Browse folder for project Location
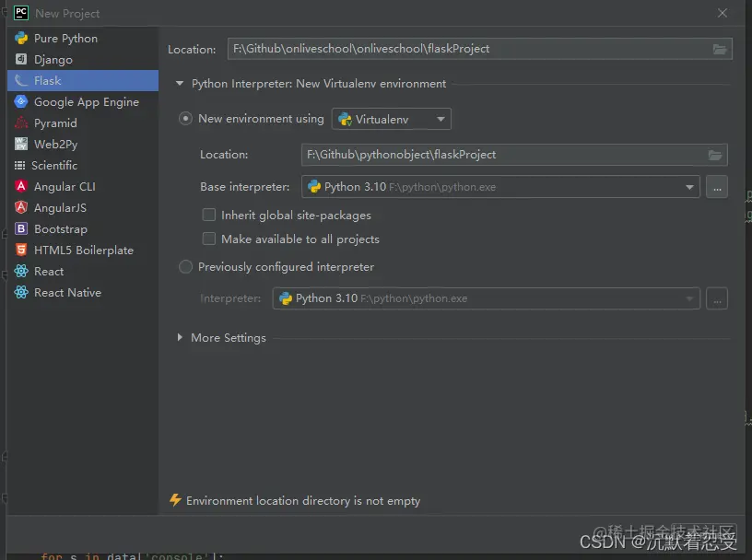The image size is (752, 560). [x=720, y=49]
